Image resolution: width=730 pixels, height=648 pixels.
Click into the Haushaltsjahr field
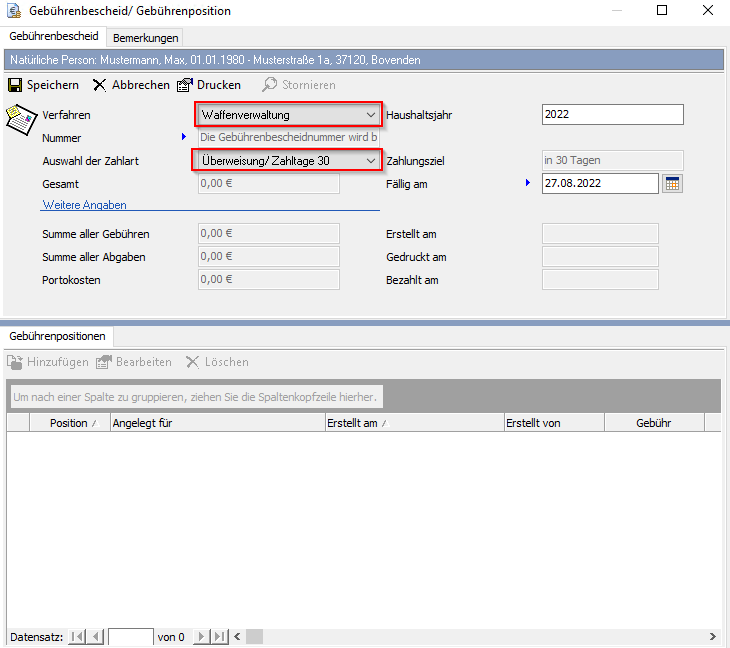(612, 115)
